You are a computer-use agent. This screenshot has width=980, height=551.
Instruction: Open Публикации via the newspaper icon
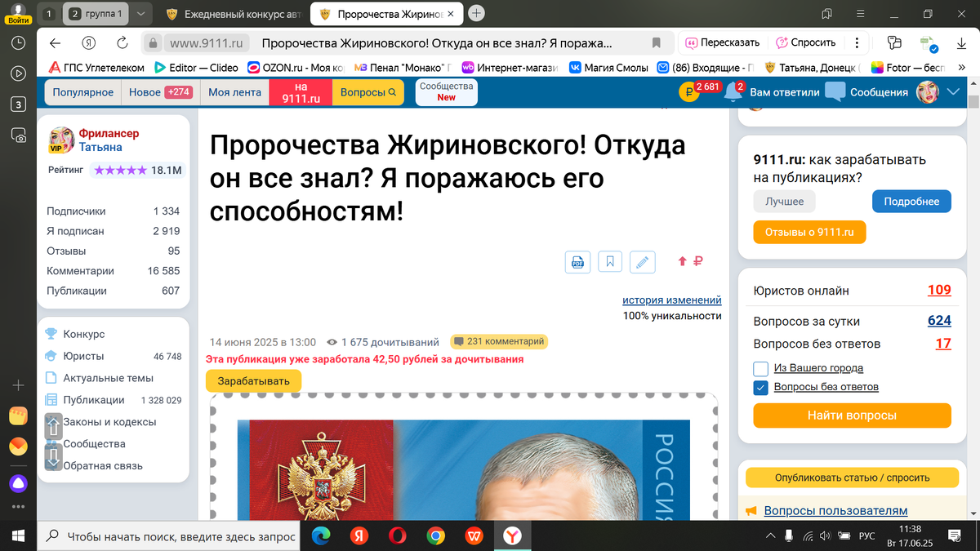click(51, 400)
